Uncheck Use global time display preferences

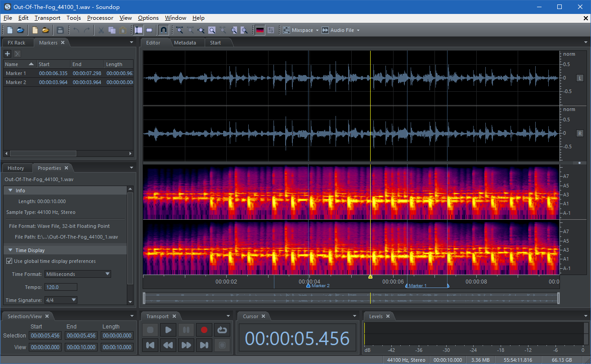click(x=9, y=261)
